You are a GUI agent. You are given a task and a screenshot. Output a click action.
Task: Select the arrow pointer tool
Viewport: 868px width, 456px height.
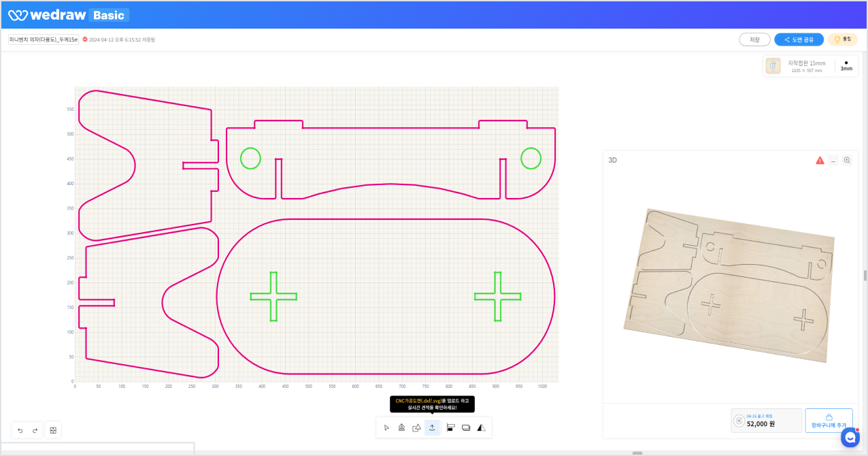tap(386, 427)
